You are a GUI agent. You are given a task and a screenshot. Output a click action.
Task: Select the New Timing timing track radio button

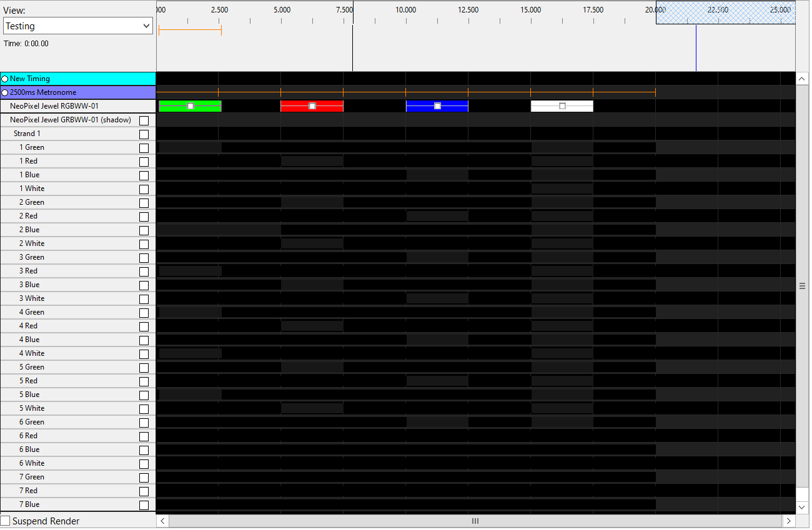tap(4, 79)
